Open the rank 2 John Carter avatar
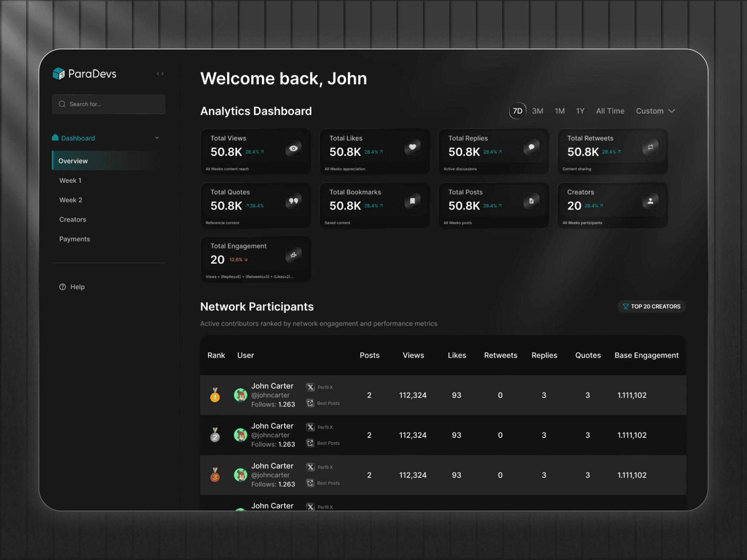Screen dimensions: 747x560 tap(240, 435)
